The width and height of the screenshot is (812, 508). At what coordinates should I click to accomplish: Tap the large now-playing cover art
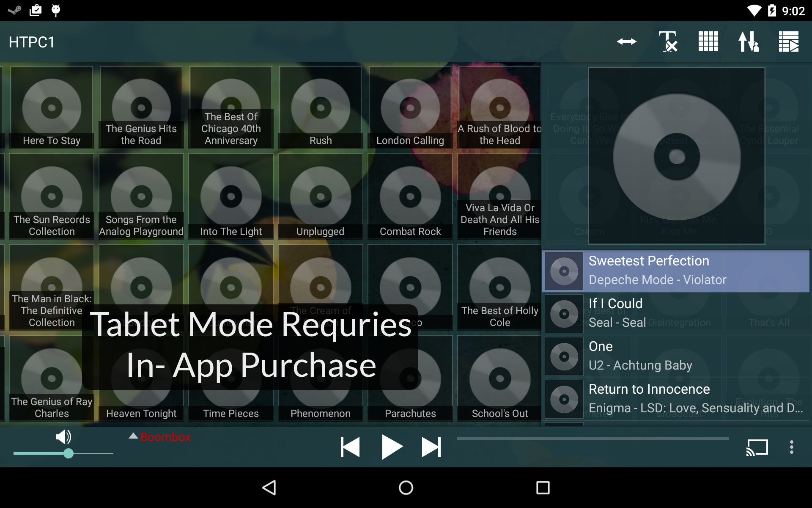pyautogui.click(x=677, y=156)
